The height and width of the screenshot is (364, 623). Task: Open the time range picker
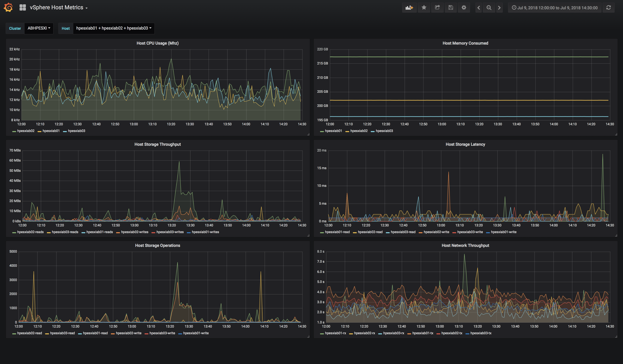[x=555, y=8]
